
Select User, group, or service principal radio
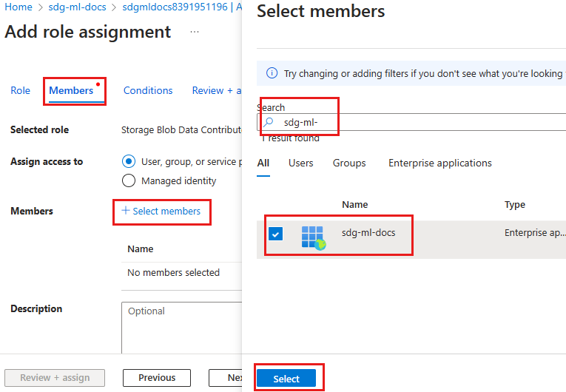129,161
